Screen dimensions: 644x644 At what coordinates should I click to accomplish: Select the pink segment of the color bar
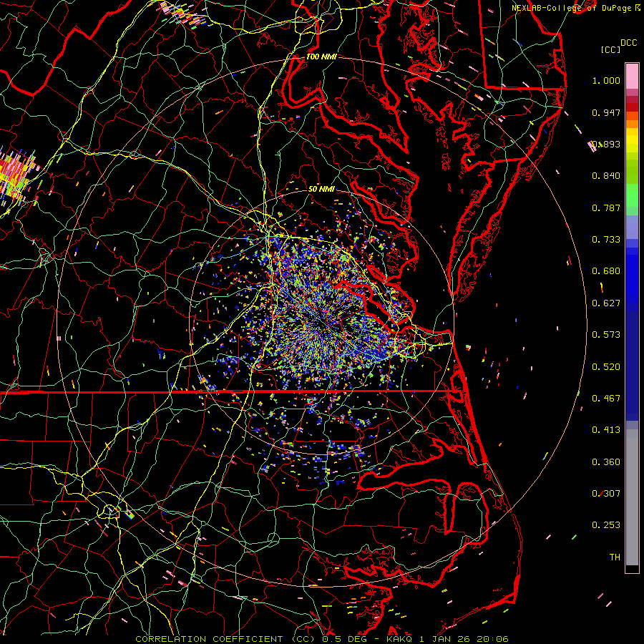point(632,76)
